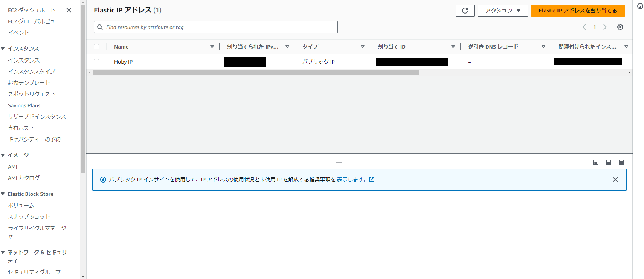Refresh the Elastic IP list
644x279 pixels.
(465, 11)
